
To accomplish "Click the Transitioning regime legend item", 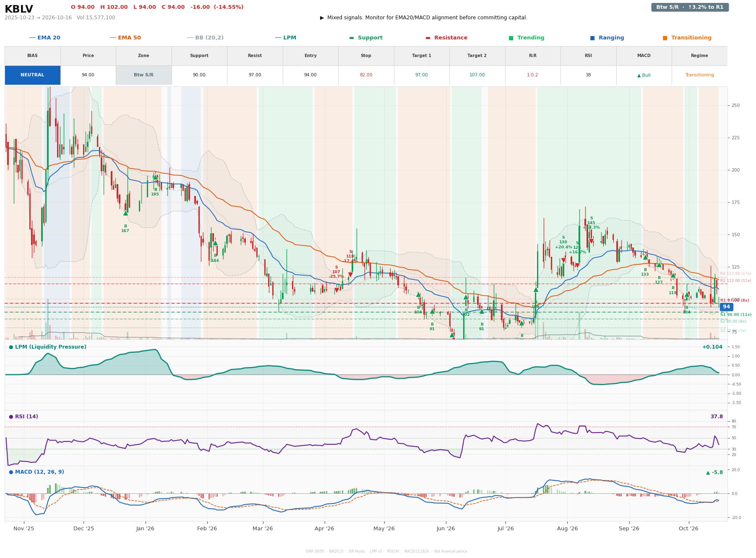I will 687,38.
